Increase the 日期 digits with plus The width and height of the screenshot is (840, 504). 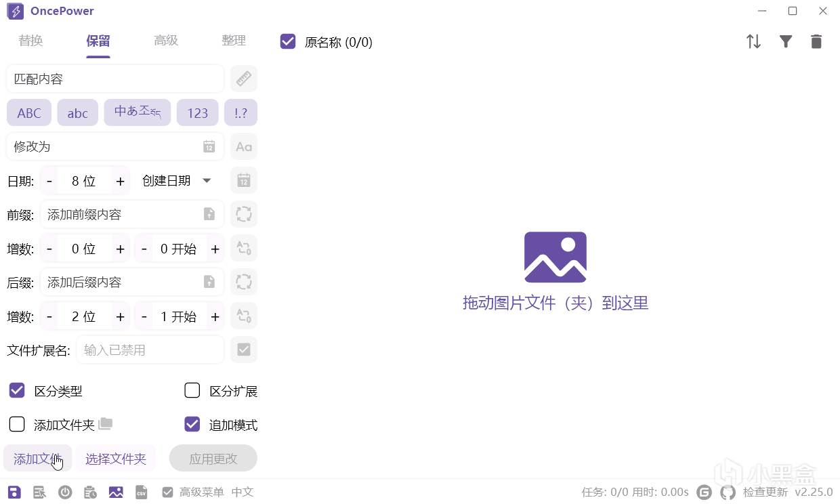coord(120,181)
